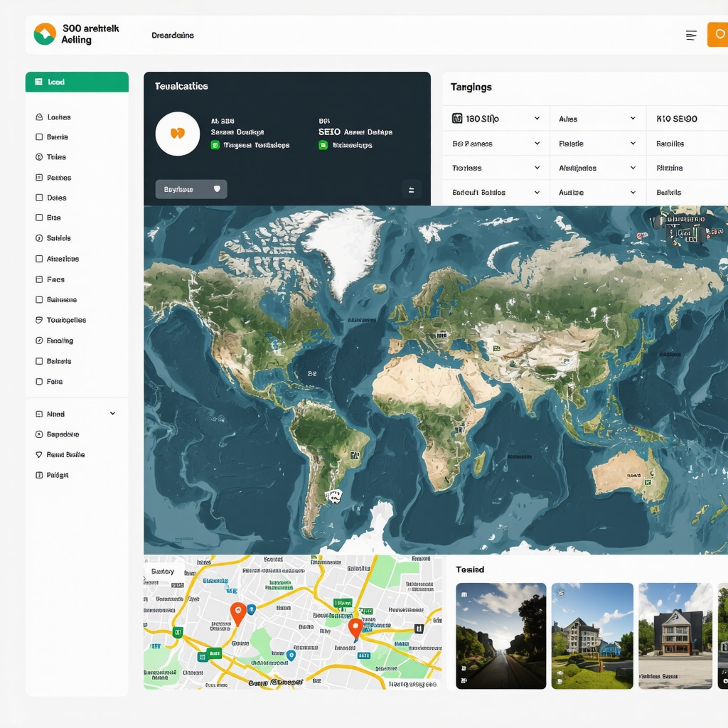The image size is (728, 728).
Task: Click the Fiirınine cell
Action: click(687, 168)
